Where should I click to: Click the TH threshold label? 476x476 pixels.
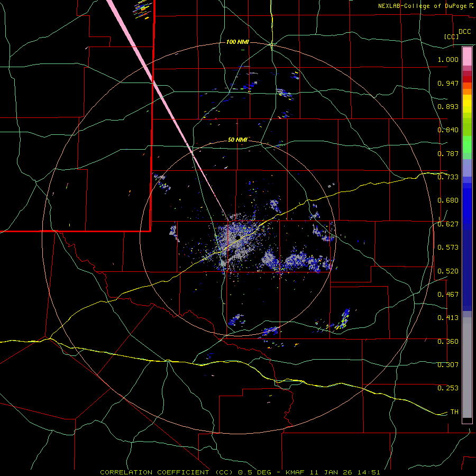(454, 412)
